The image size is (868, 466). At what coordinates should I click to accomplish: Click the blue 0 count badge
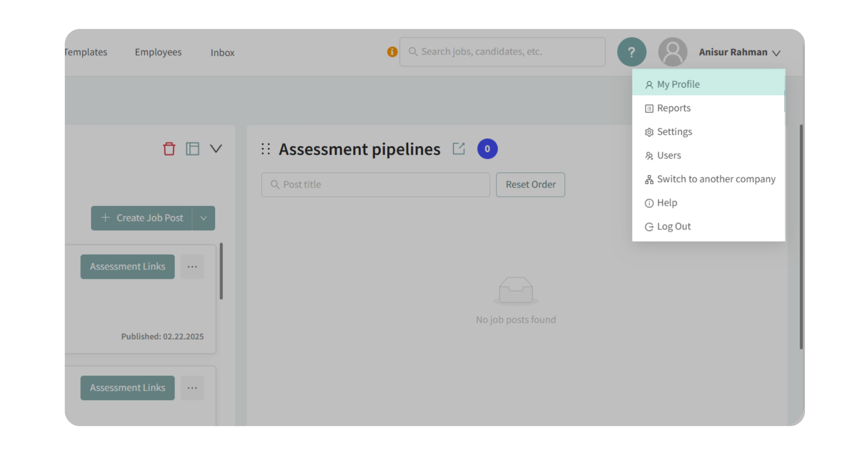click(487, 149)
